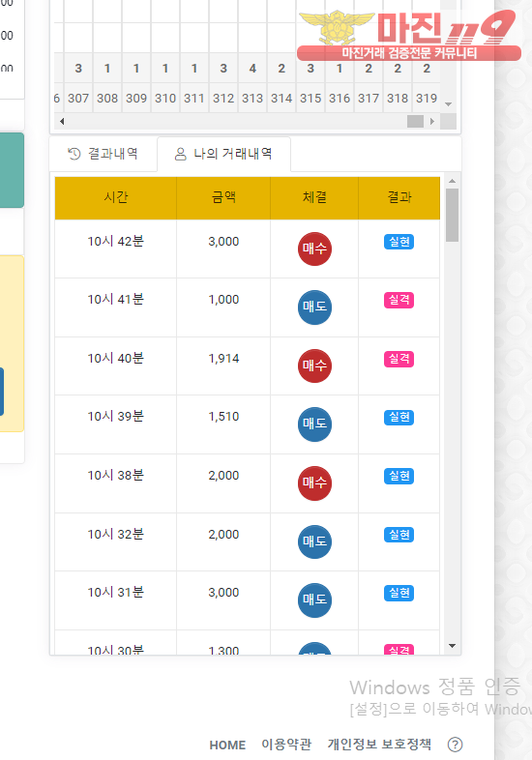The image size is (532, 760).
Task: Click the user icon beside 나의 거래내역
Action: (x=181, y=154)
